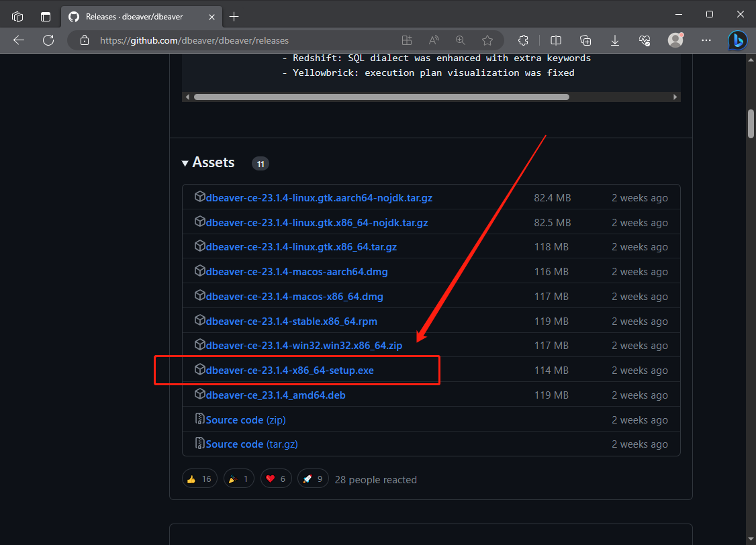Toggle heart reaction 6
This screenshot has width=756, height=545.
click(276, 479)
